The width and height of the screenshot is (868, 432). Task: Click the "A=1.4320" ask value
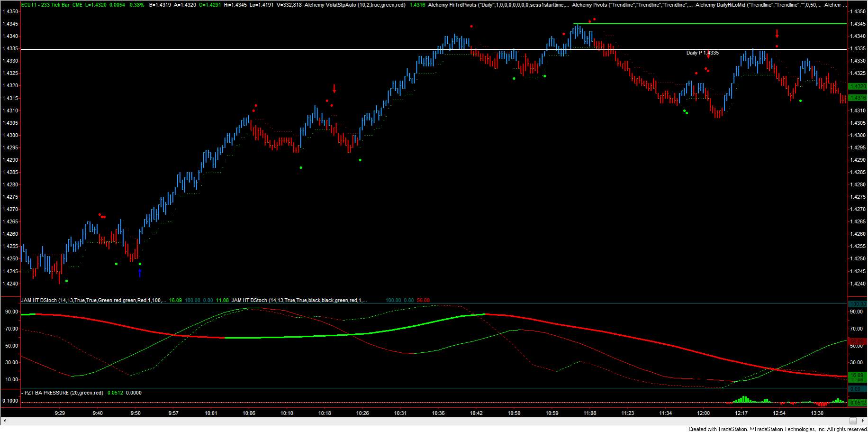(185, 5)
